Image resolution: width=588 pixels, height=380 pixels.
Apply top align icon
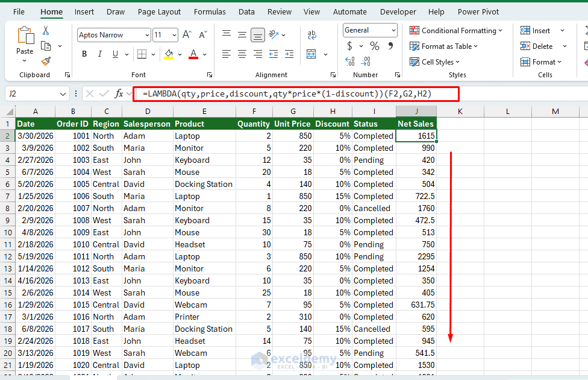pos(226,35)
